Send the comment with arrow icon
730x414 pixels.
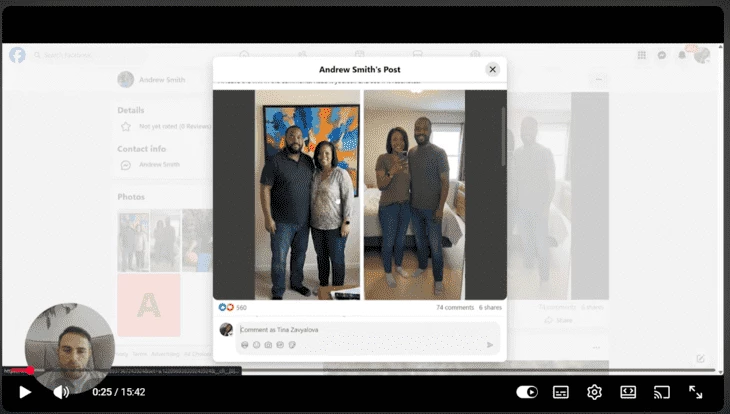(x=490, y=345)
